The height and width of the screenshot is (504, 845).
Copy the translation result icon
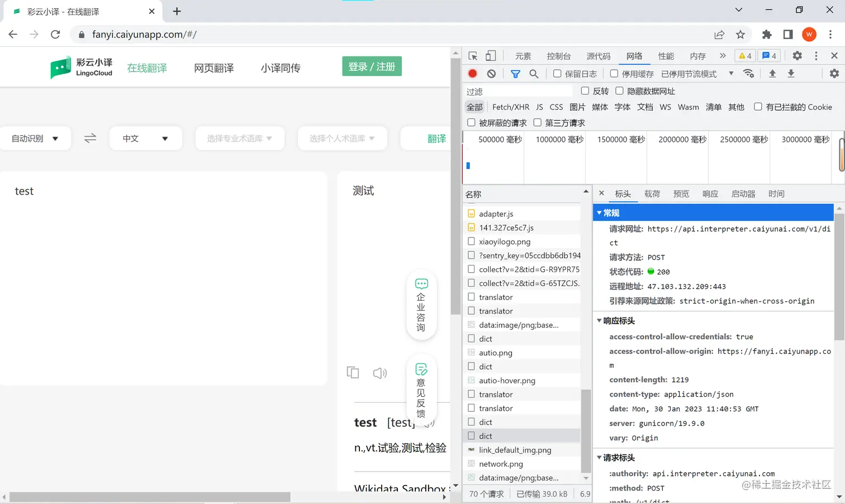coord(353,373)
